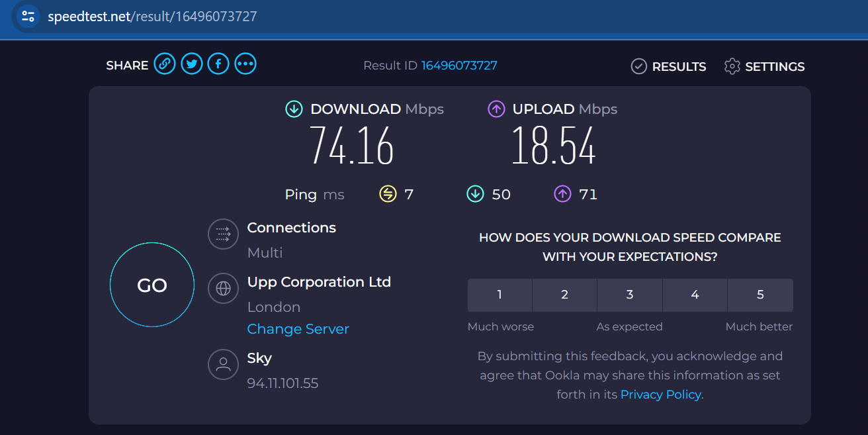Rate download speed 3 As expected

[630, 295]
